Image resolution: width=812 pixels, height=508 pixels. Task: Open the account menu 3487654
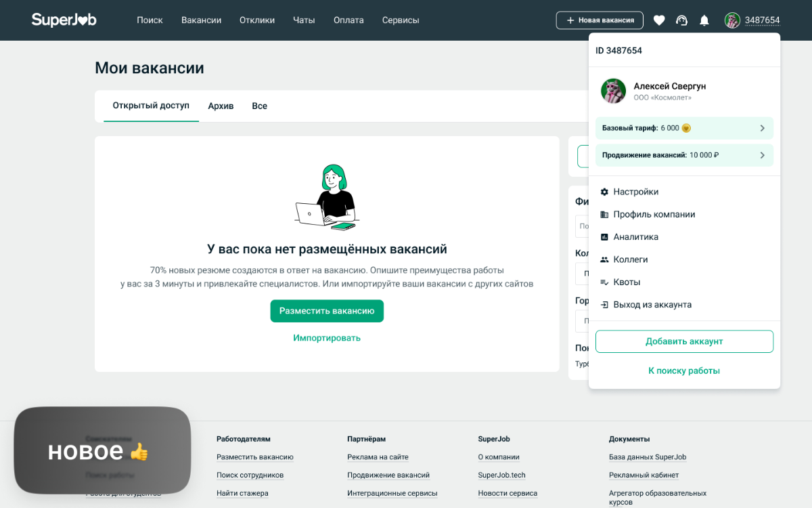coord(752,20)
